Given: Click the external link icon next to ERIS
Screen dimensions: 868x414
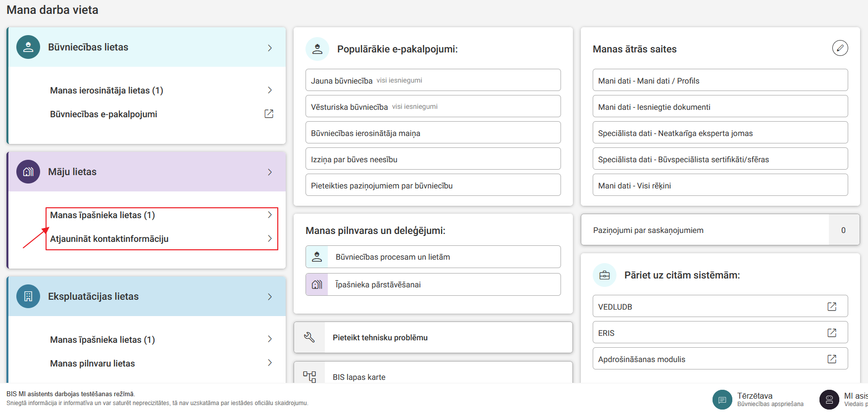Looking at the screenshot, I should pos(832,333).
